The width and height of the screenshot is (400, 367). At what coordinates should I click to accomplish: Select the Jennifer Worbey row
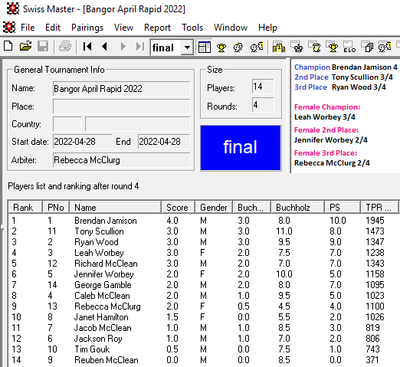coord(203,274)
